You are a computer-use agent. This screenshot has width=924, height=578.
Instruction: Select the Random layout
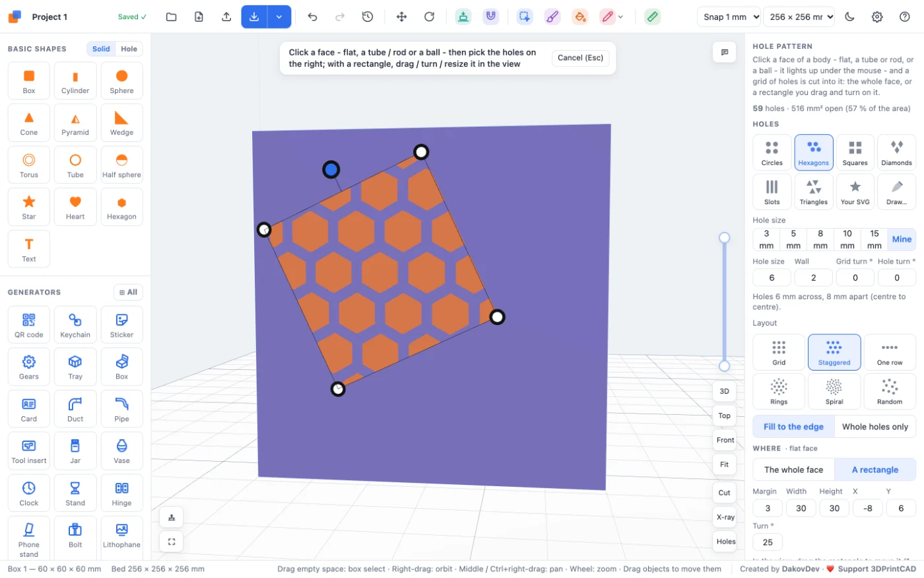coord(890,391)
